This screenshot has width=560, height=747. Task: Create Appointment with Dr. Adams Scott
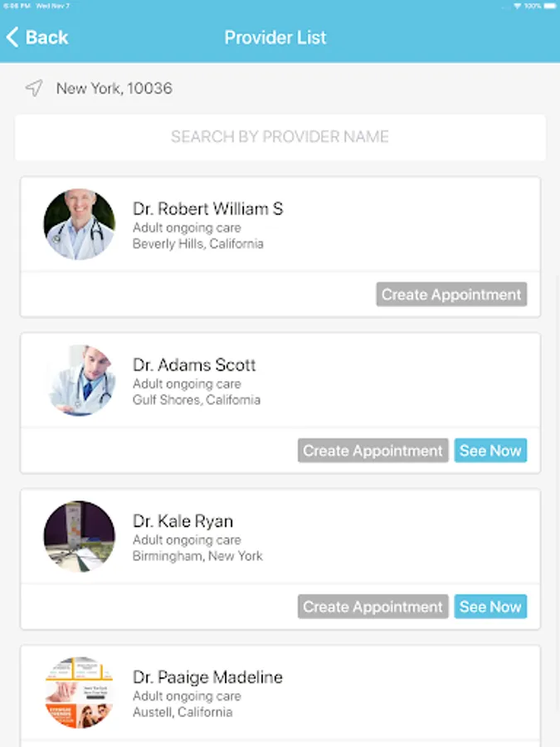coord(373,451)
